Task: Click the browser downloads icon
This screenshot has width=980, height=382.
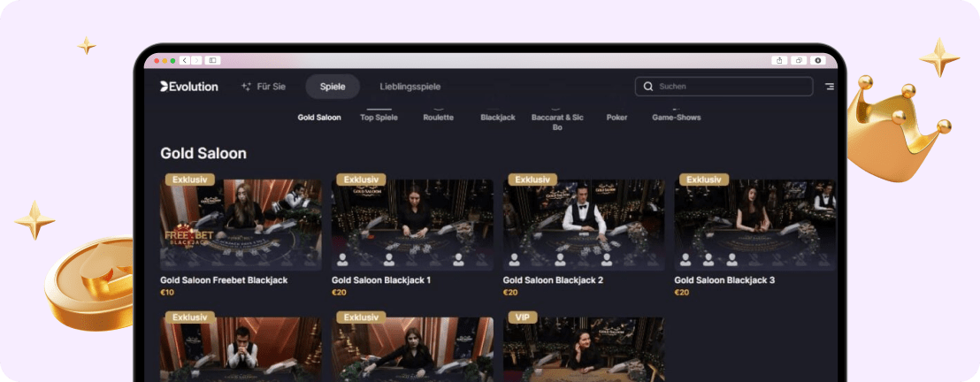Action: click(818, 60)
